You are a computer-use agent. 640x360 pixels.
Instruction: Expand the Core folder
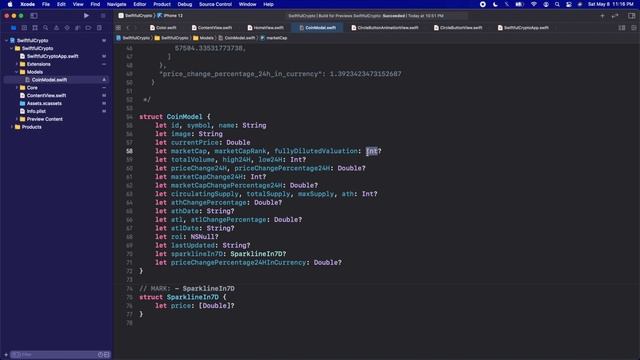click(x=17, y=88)
